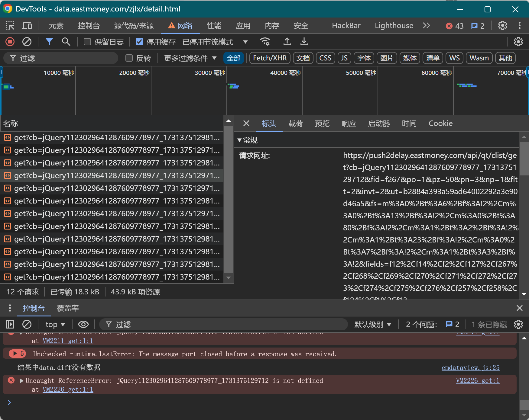Viewport: 529px width, 420px height.
Task: Focus the console filter input
Action: 223,324
